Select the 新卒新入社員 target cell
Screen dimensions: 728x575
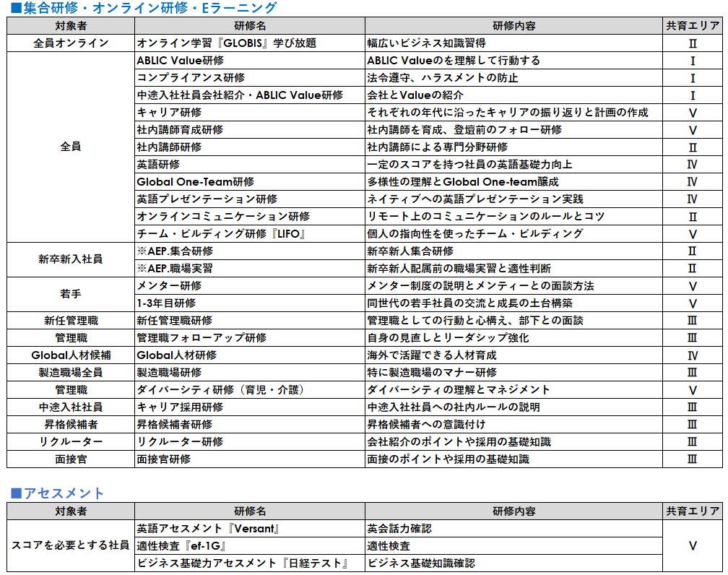(71, 260)
